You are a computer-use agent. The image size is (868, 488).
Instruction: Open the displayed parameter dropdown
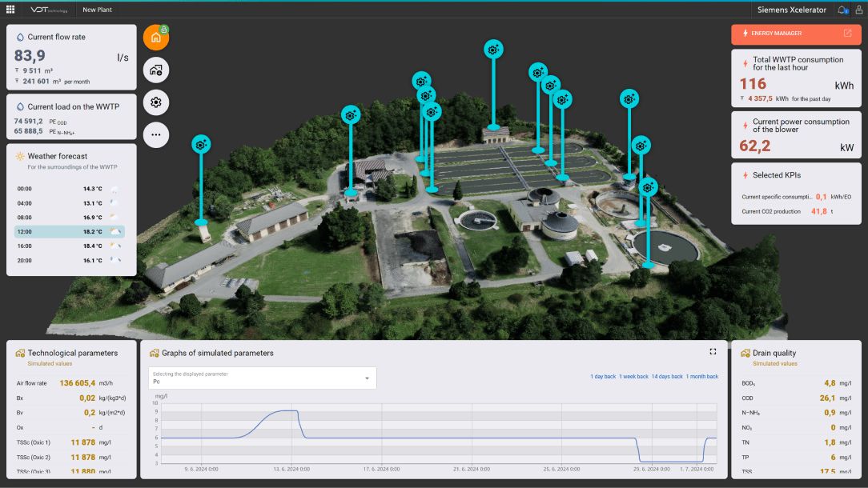(x=263, y=378)
